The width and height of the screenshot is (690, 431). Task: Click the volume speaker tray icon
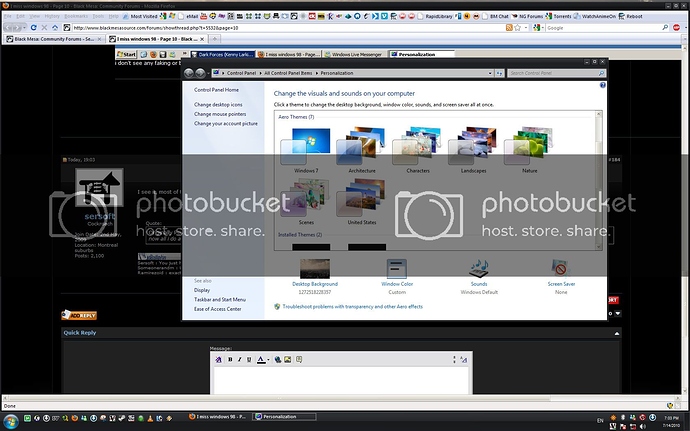pyautogui.click(x=642, y=427)
